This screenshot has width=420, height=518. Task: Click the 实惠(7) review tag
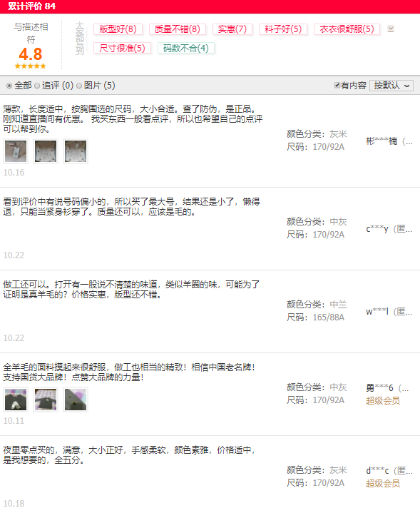pyautogui.click(x=232, y=29)
